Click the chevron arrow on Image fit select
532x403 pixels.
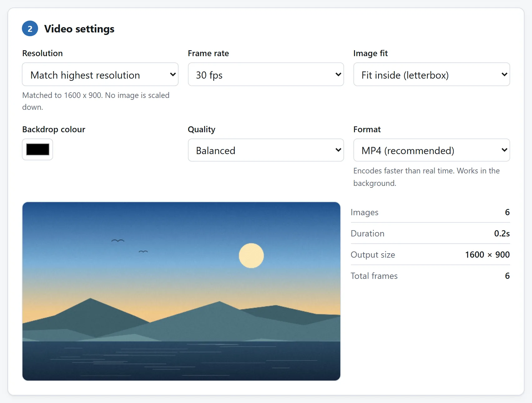pyautogui.click(x=504, y=75)
